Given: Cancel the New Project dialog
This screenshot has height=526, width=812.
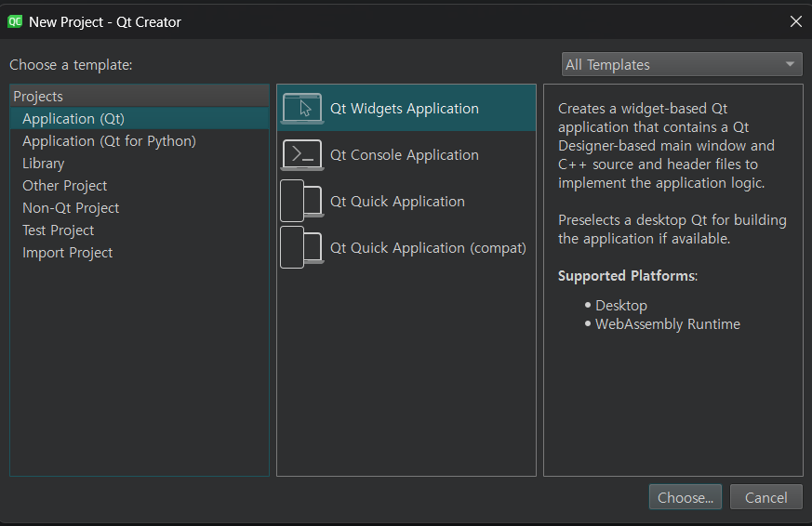Looking at the screenshot, I should 765,497.
